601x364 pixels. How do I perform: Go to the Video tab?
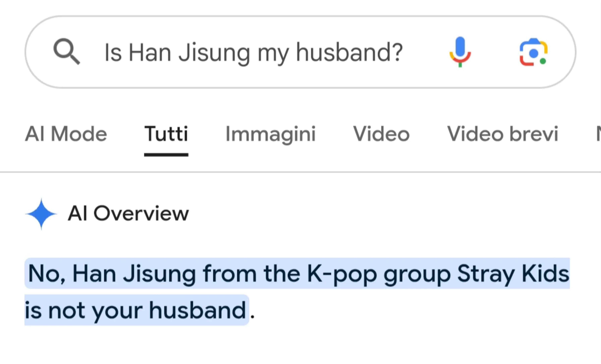coord(381,134)
